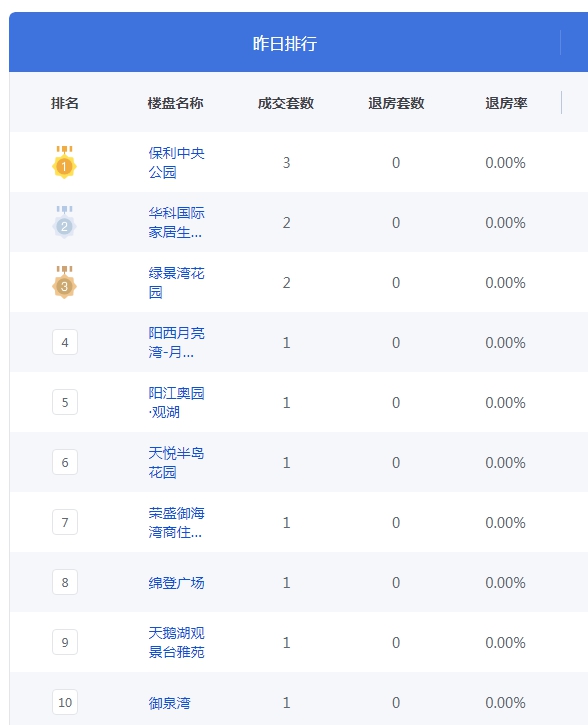Click 成交套数 value 1 for 阳西月亮湾-月...

[x=287, y=343]
